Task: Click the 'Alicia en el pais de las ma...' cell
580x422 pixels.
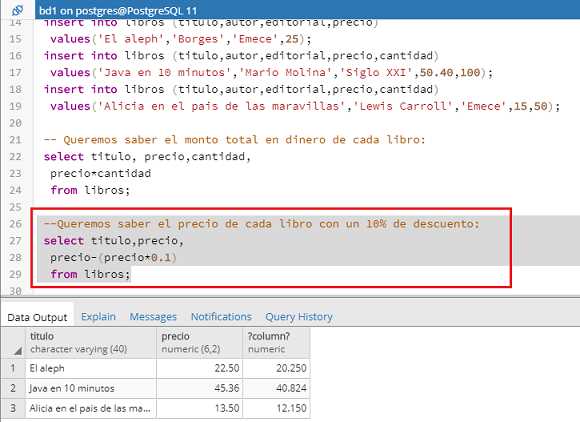Action: 91,408
